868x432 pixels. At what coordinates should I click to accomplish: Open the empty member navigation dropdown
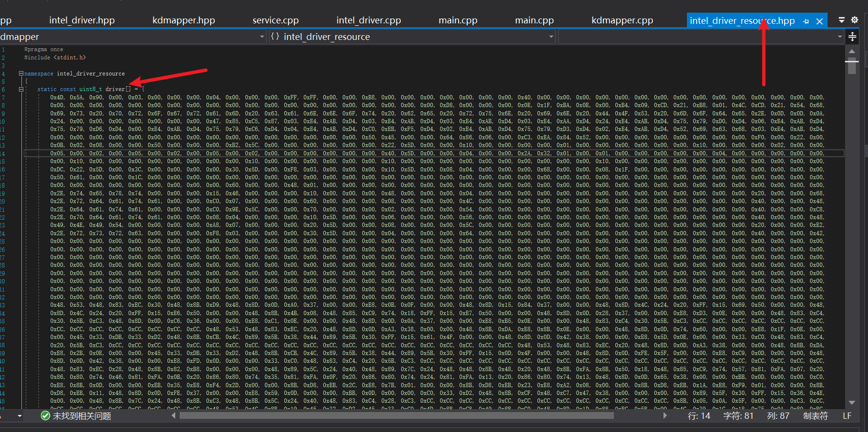point(840,37)
